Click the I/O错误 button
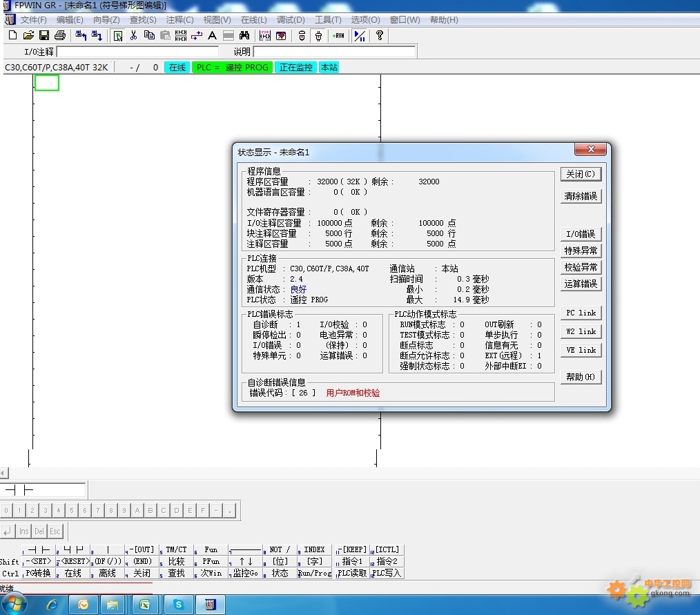The height and width of the screenshot is (615, 700). tap(581, 234)
